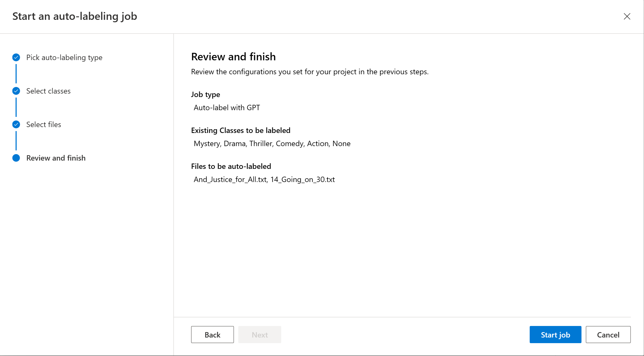Go back using the Back button
The height and width of the screenshot is (356, 644).
pos(212,335)
